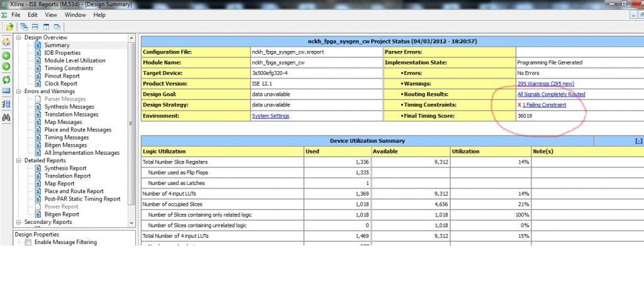This screenshot has width=644, height=295.
Task: Open the Help menu
Action: point(99,15)
